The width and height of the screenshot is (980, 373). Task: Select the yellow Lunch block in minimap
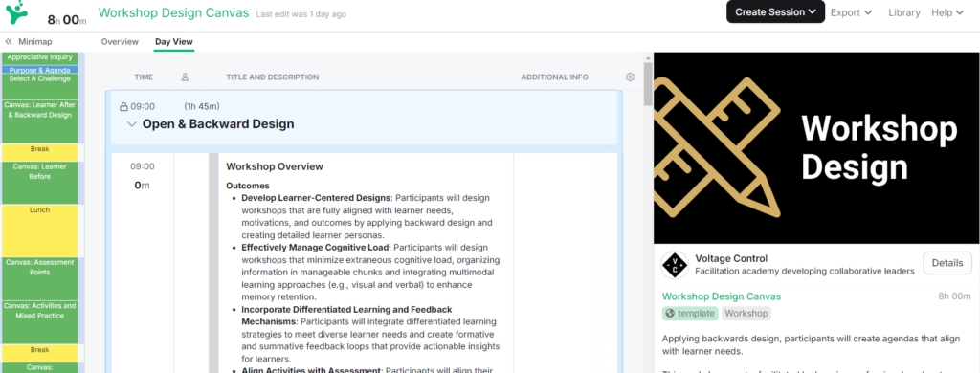click(39, 230)
